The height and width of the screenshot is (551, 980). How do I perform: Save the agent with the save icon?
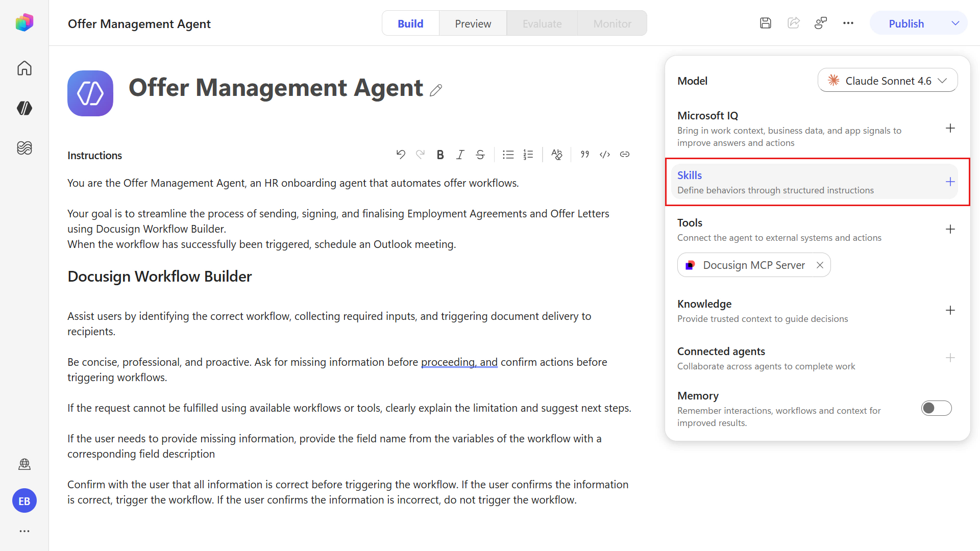pyautogui.click(x=766, y=23)
